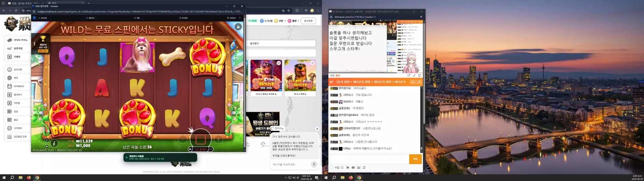Open the 랭킹보드 tab in XTM widget bar
The image size is (644, 181).
90,18
